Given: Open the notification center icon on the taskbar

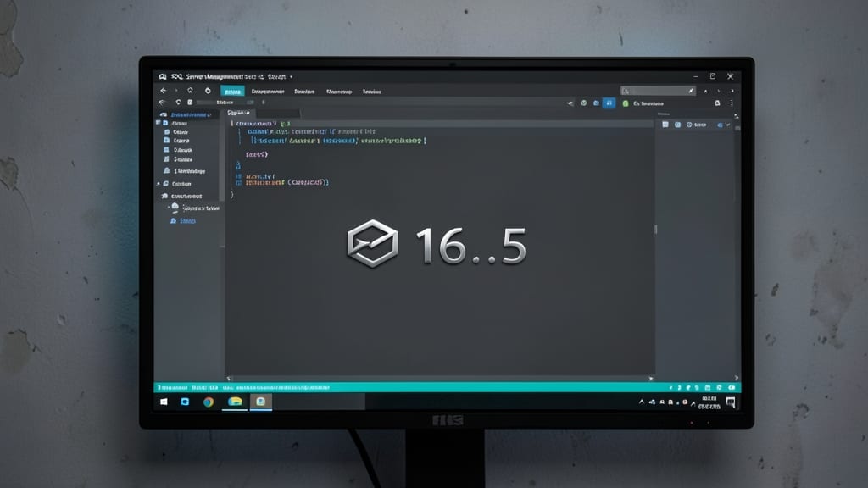Looking at the screenshot, I should tap(731, 402).
